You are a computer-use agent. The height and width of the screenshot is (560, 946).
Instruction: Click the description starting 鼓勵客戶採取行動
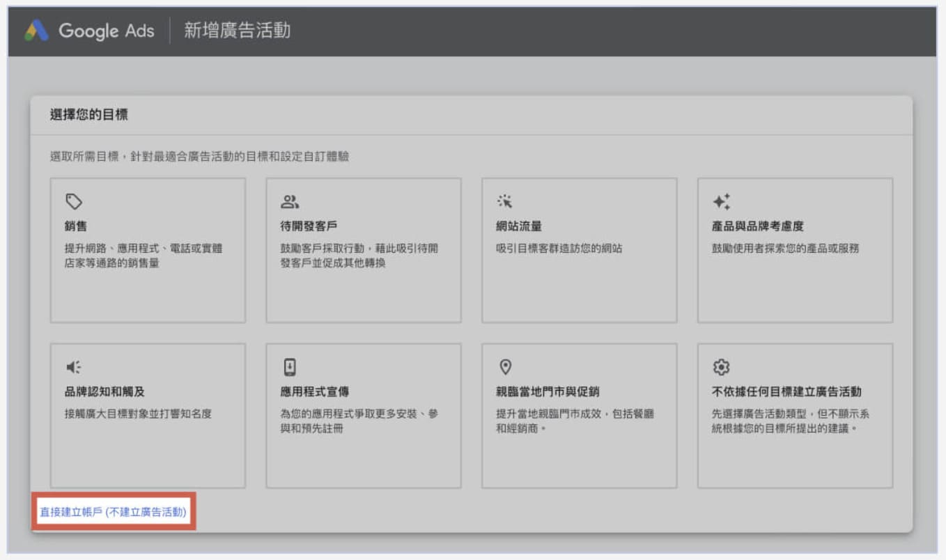click(x=359, y=256)
